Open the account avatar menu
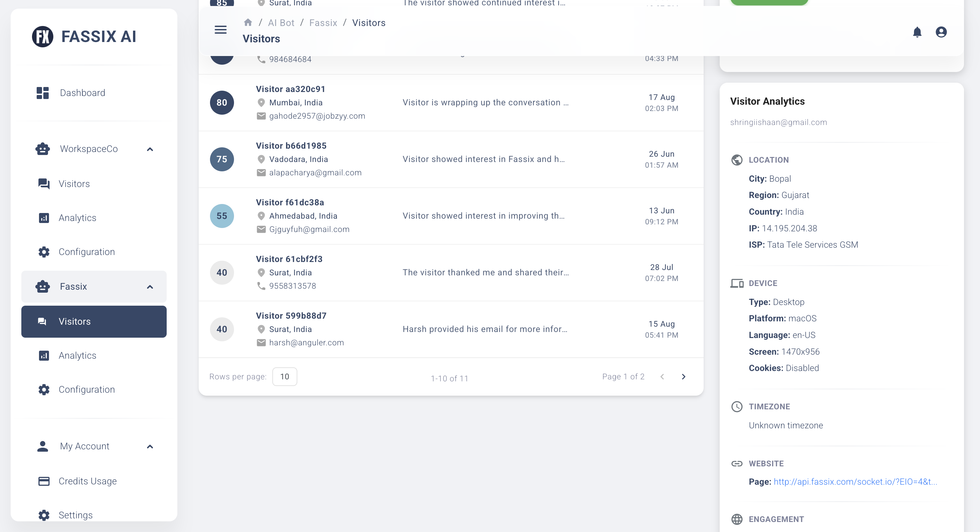 pyautogui.click(x=942, y=32)
